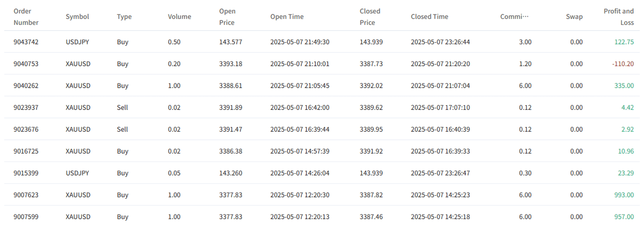Select order number 9043742
Image resolution: width=644 pixels, height=228 pixels.
click(x=26, y=42)
